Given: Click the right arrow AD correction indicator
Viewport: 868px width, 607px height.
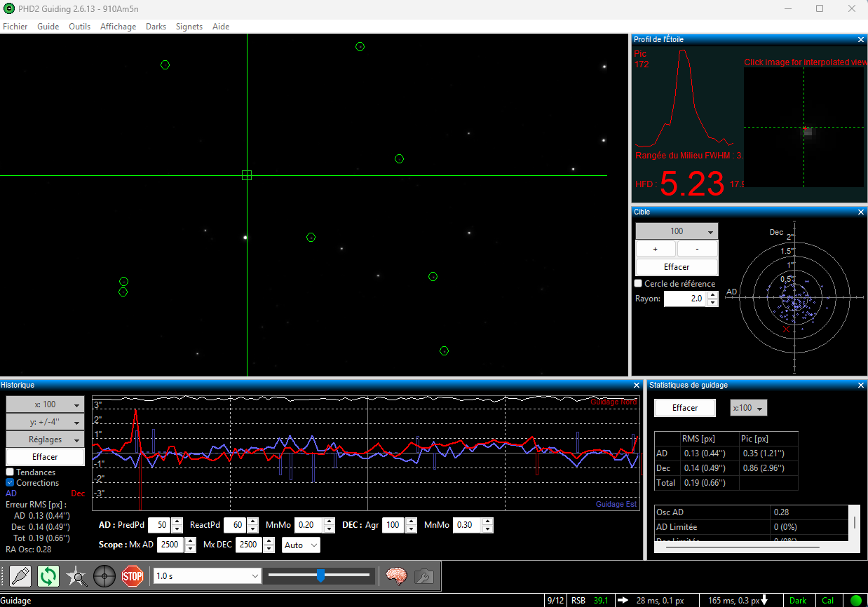Looking at the screenshot, I should [x=623, y=601].
